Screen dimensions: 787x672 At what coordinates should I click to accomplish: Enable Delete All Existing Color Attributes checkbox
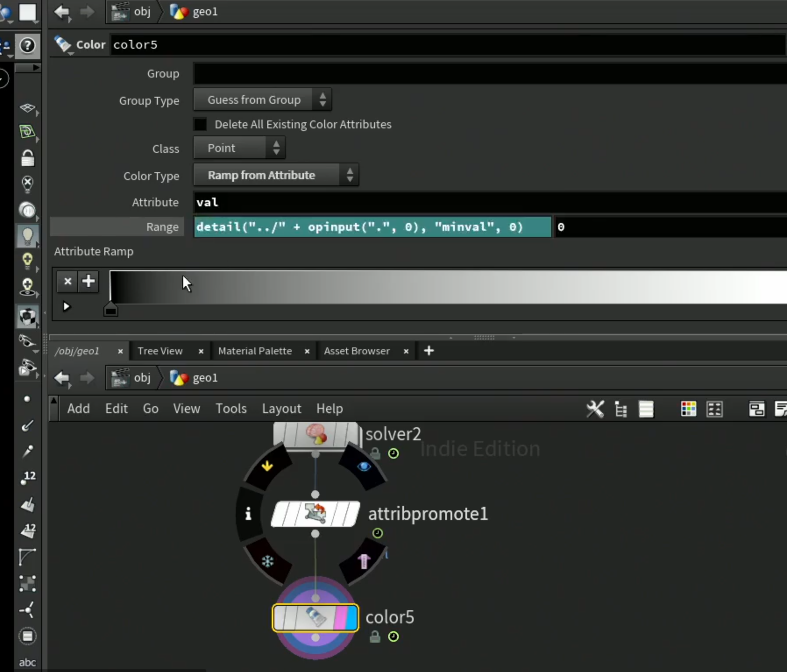(x=200, y=124)
